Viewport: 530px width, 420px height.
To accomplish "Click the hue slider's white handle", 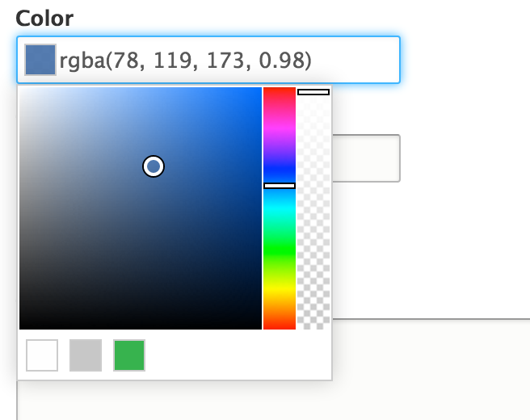I will (280, 186).
